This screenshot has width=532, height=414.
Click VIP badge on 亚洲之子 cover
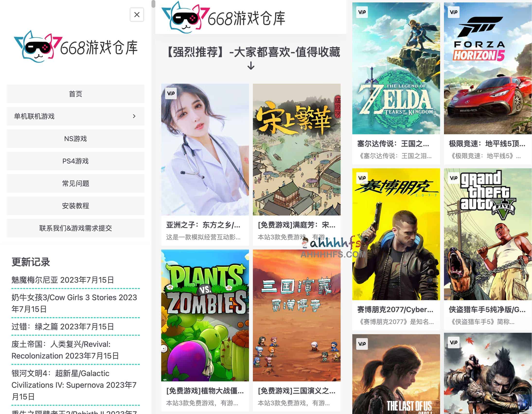(171, 93)
